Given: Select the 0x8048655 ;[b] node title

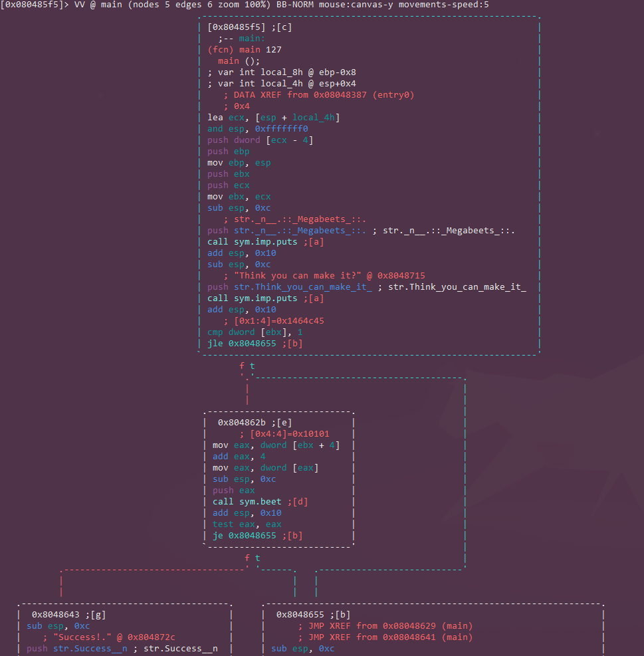Looking at the screenshot, I should (x=314, y=615).
